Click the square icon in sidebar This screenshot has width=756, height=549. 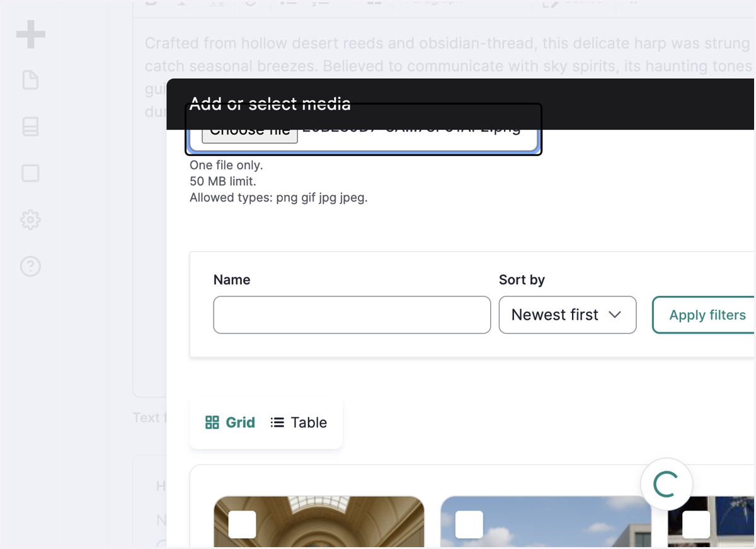pos(30,173)
